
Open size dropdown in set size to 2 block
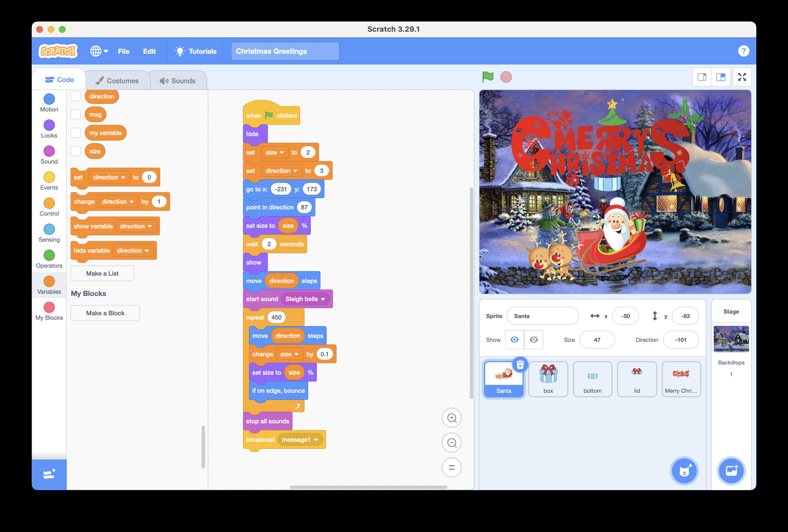[x=275, y=153]
